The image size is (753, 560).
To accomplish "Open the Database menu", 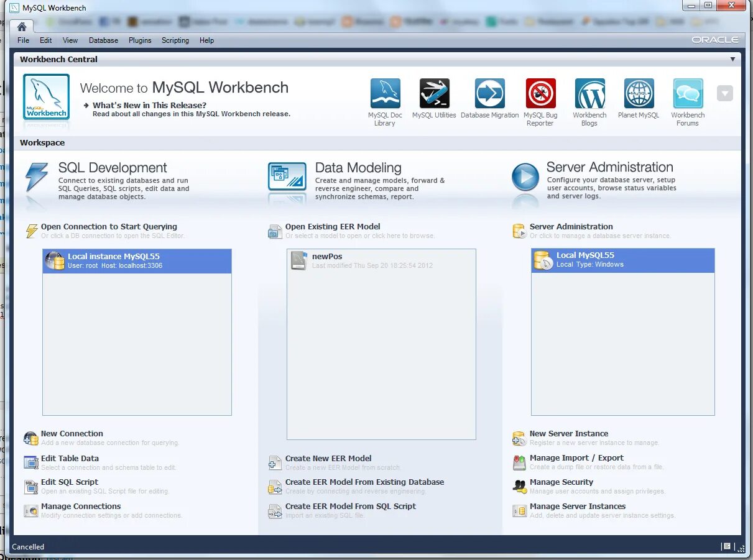I will tap(103, 40).
